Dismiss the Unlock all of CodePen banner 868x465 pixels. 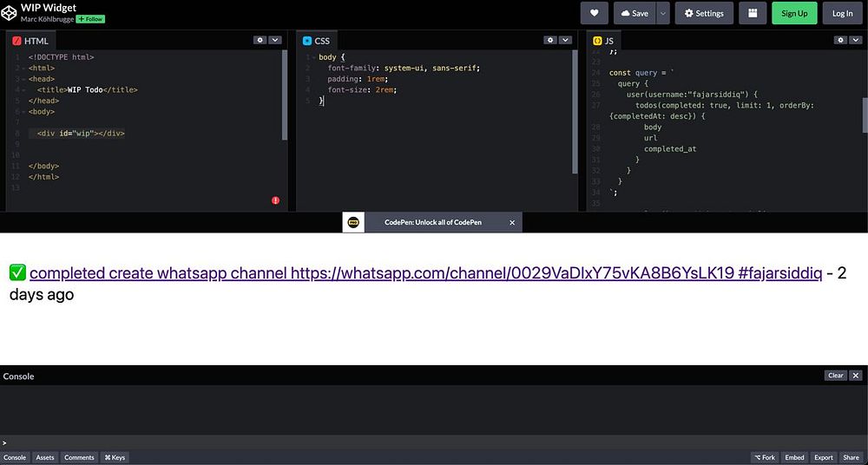512,223
